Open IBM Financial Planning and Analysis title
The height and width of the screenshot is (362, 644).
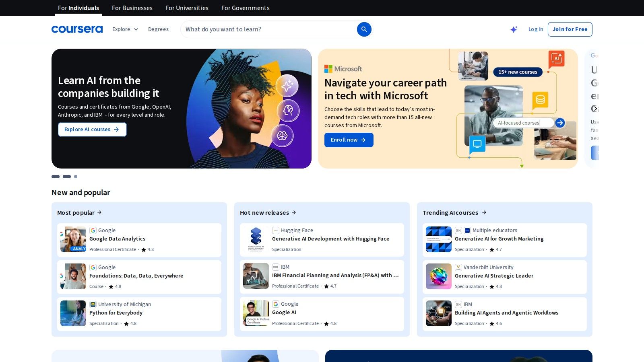(x=335, y=276)
